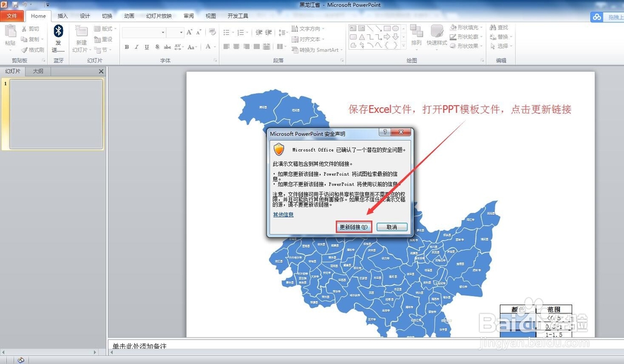Screen dimensions: 624x364
Task: Switch to the Review (审阅) tab
Action: pyautogui.click(x=188, y=16)
